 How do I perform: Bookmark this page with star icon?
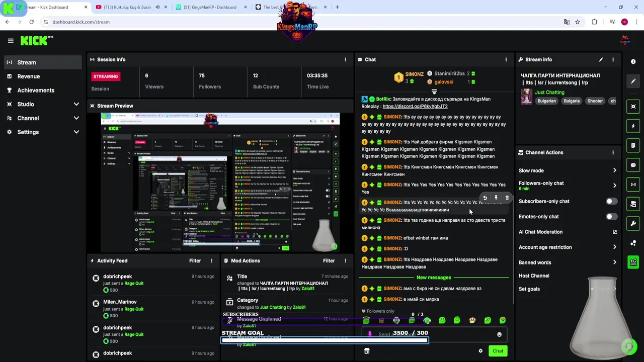pyautogui.click(x=578, y=22)
